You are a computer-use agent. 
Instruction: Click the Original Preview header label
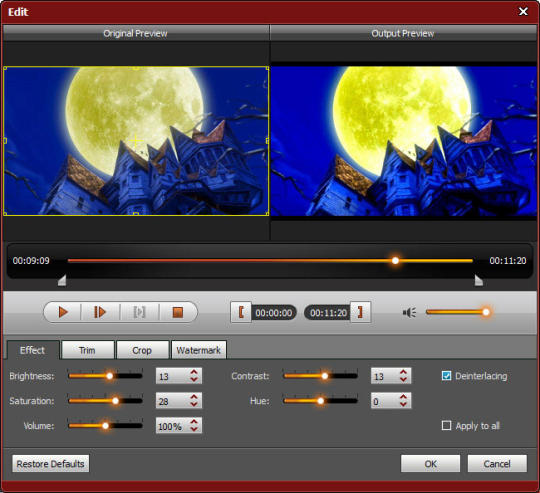(x=135, y=33)
